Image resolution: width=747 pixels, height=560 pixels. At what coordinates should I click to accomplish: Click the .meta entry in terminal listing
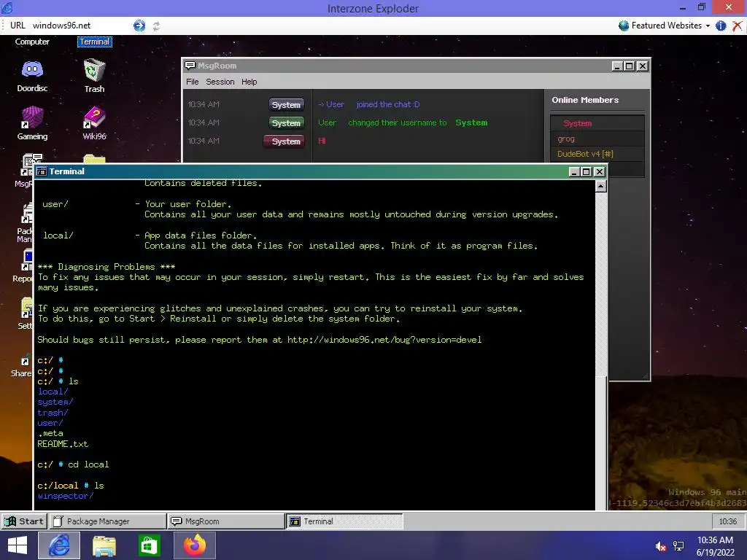pyautogui.click(x=50, y=433)
